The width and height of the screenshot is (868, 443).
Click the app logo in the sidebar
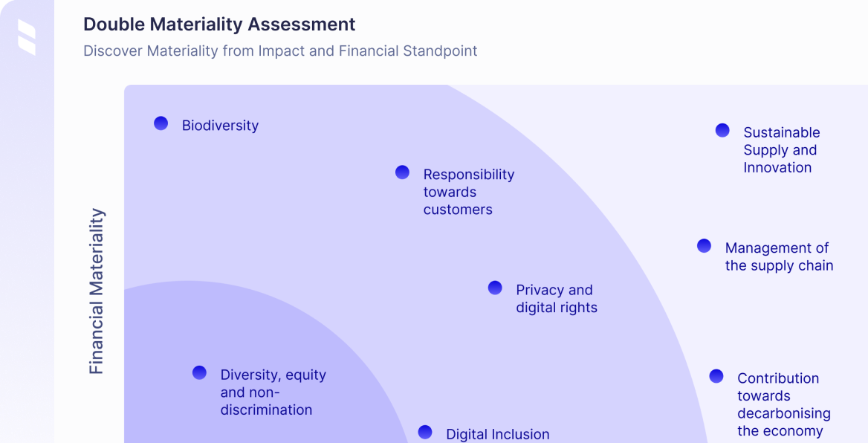coord(27,38)
